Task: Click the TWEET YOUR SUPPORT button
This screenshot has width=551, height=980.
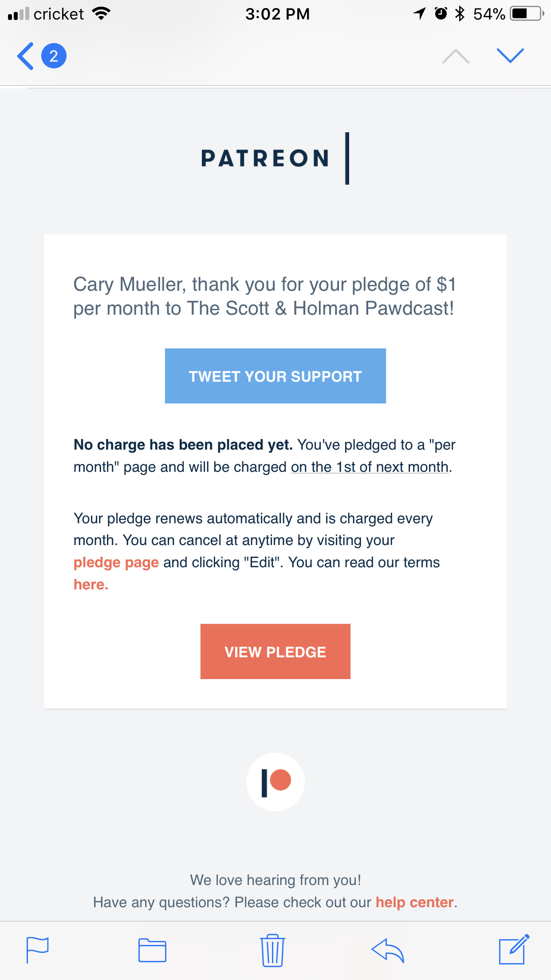Action: [x=275, y=376]
